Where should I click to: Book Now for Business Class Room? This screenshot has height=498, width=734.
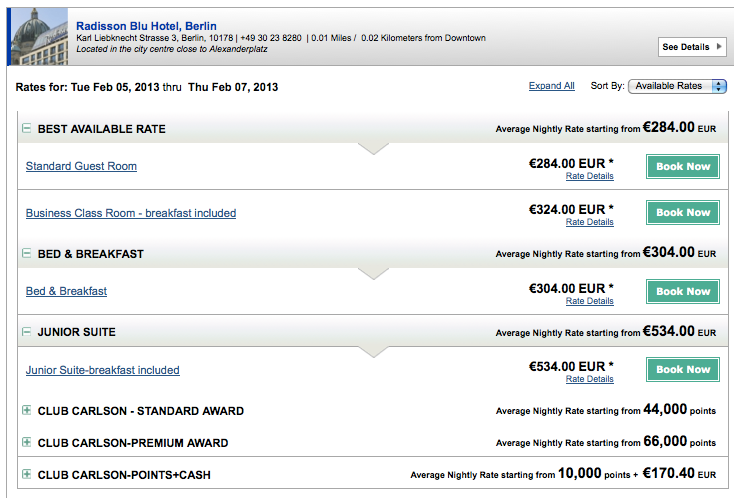pos(683,213)
